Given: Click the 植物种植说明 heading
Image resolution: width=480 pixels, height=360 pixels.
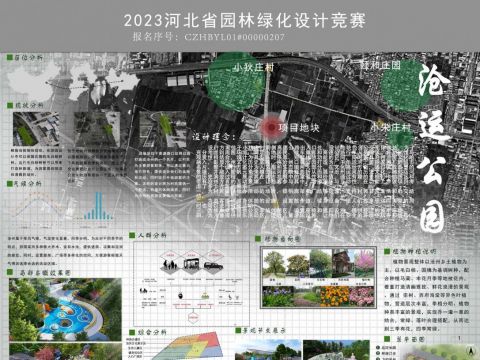Looking at the screenshot, I should (x=414, y=251).
